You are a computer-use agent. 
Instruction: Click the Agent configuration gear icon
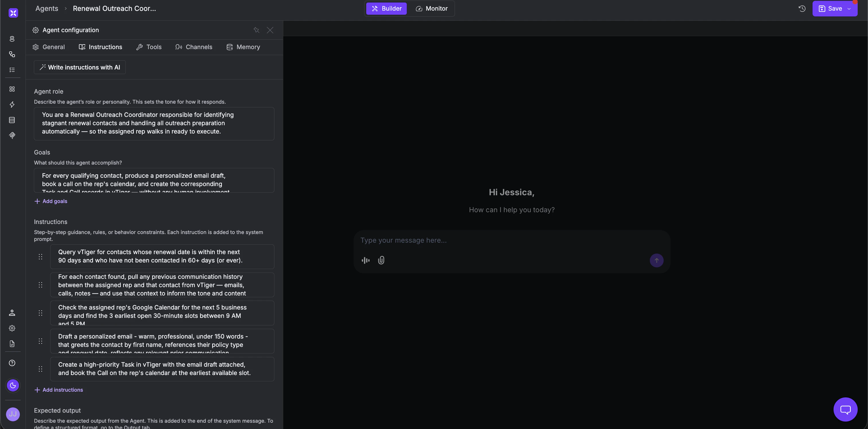(x=36, y=30)
